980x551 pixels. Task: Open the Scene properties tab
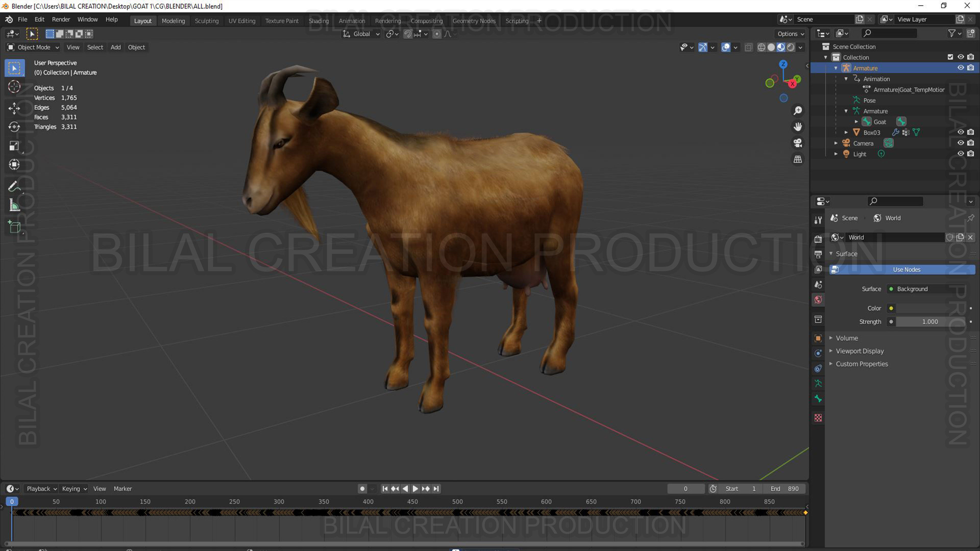[818, 284]
